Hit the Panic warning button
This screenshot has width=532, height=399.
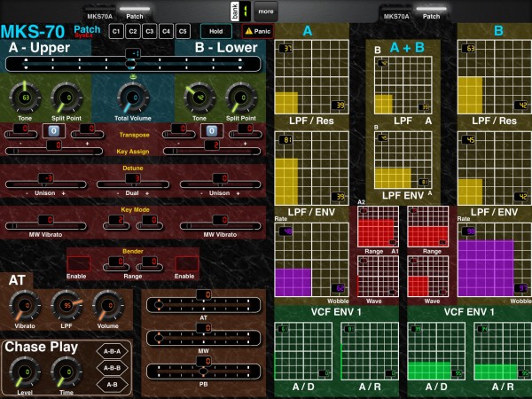tap(258, 32)
